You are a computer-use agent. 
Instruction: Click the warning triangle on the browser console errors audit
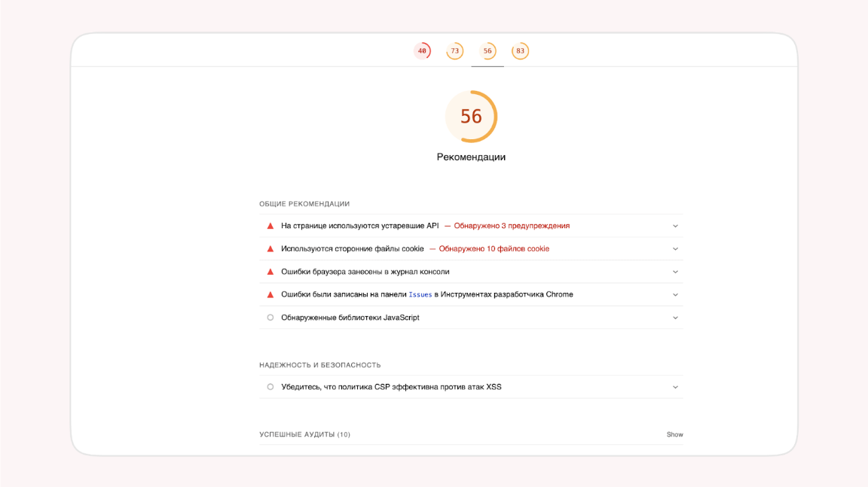pos(270,272)
